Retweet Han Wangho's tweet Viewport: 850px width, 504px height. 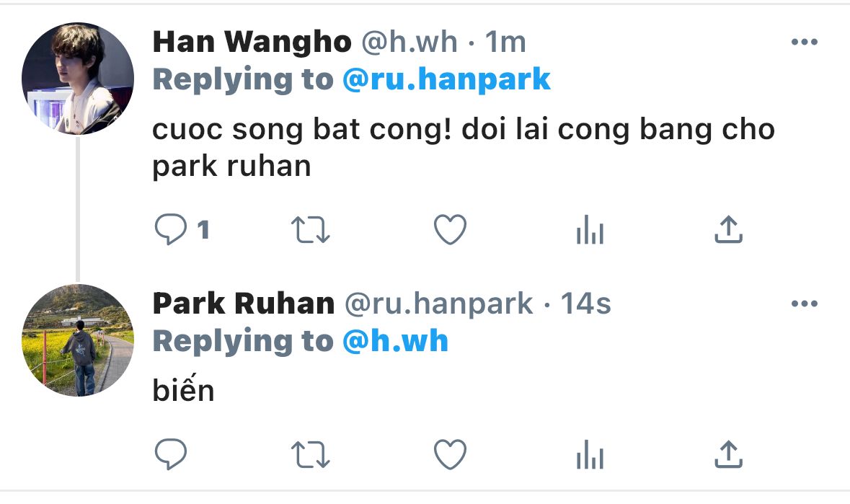[x=310, y=230]
